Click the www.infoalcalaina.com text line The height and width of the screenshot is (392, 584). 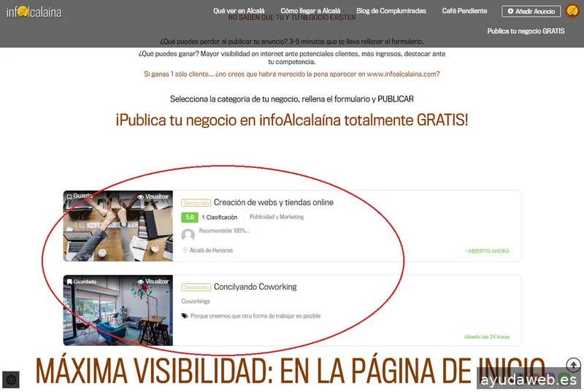291,74
